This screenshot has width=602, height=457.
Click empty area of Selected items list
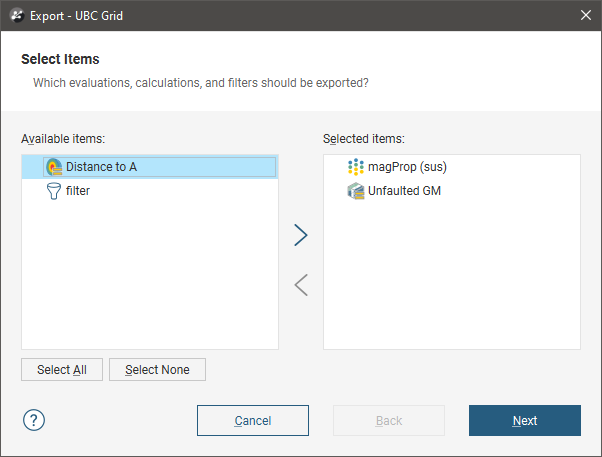coord(452,280)
